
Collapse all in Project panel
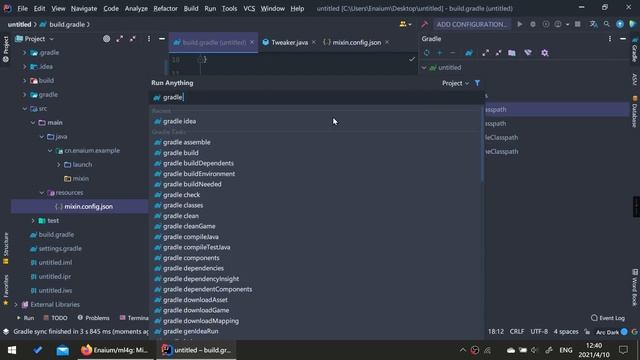(x=133, y=39)
